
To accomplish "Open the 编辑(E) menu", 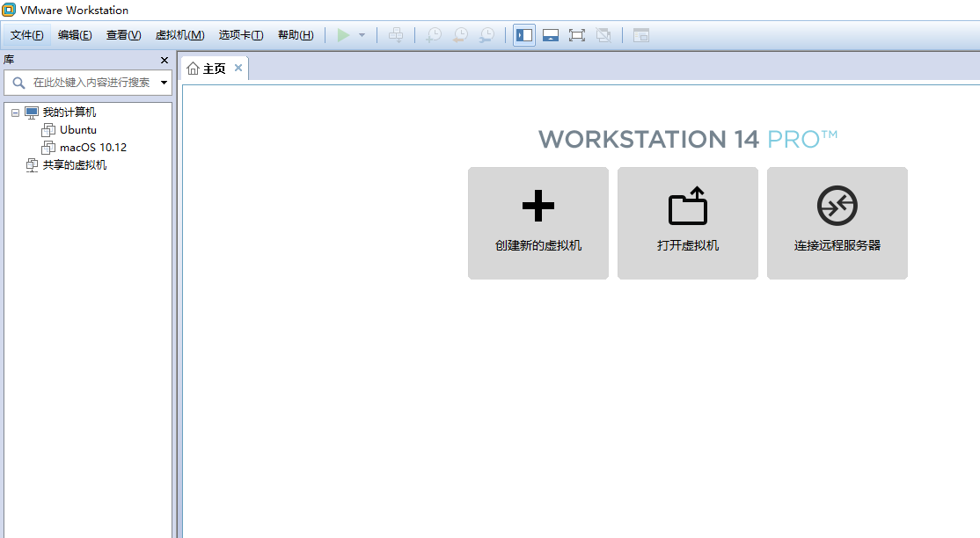I will pyautogui.click(x=75, y=35).
